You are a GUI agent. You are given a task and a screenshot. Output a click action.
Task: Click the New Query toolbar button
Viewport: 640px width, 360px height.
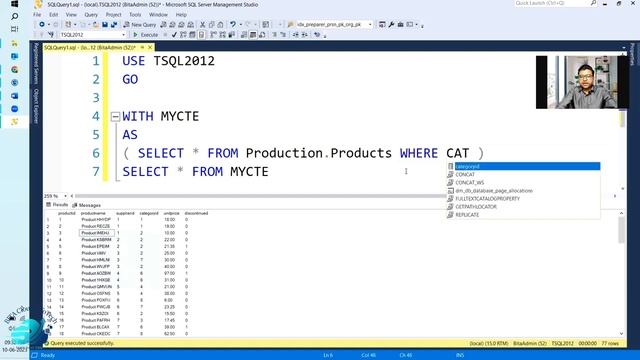140,24
